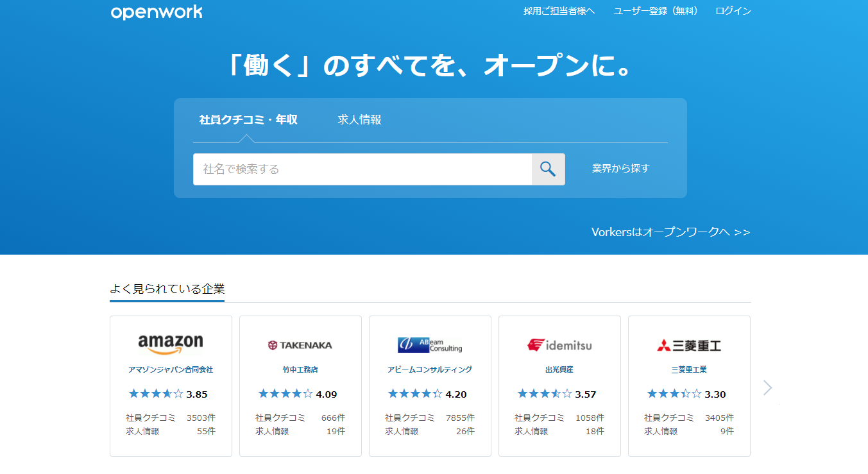This screenshot has width=868, height=474.
Task: Open the idemitsu logo
Action: point(559,345)
